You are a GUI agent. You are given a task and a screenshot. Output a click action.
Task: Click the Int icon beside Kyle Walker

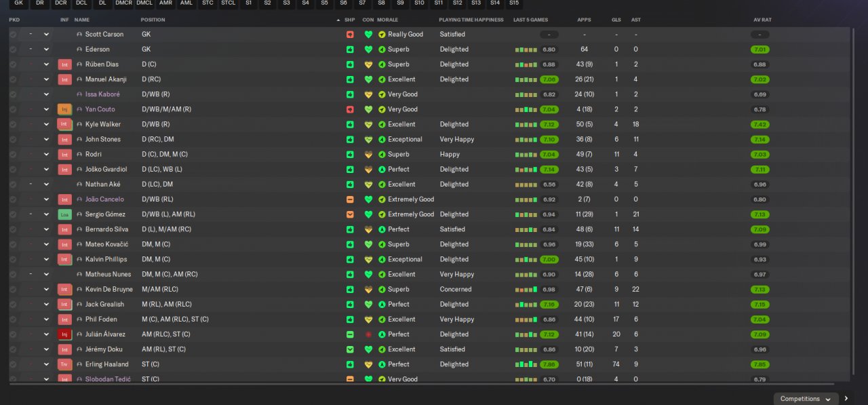64,124
